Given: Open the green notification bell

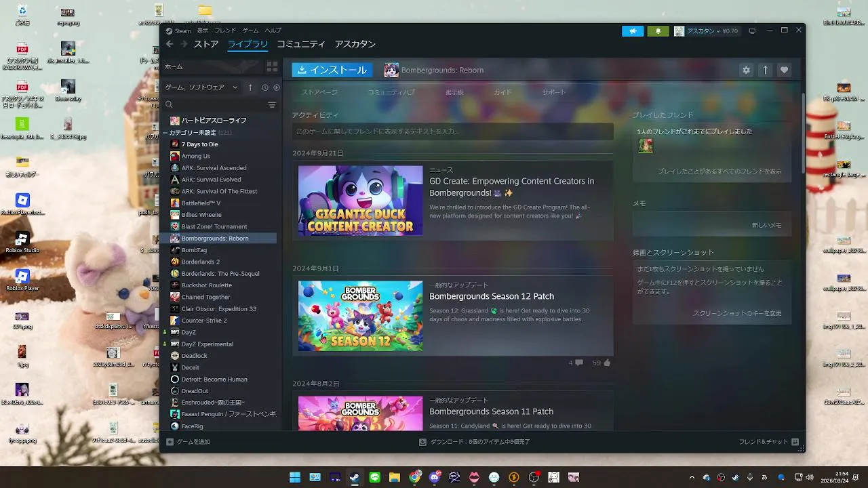Looking at the screenshot, I should click(658, 31).
